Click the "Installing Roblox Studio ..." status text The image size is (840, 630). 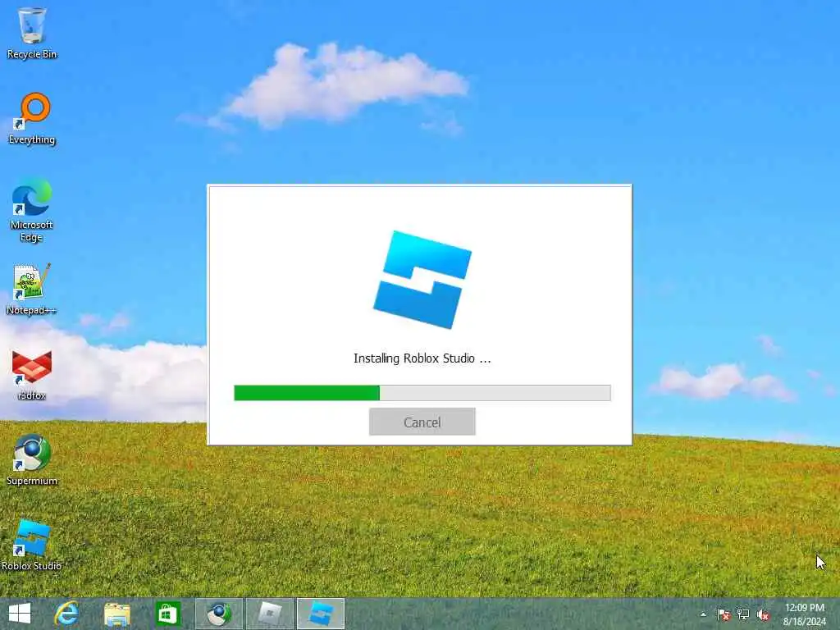tap(422, 358)
